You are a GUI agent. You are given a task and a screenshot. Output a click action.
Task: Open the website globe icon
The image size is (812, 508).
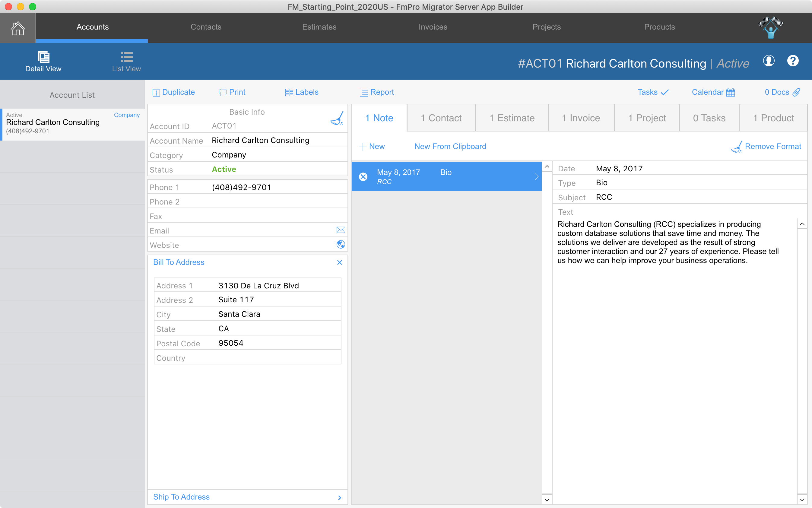point(340,245)
